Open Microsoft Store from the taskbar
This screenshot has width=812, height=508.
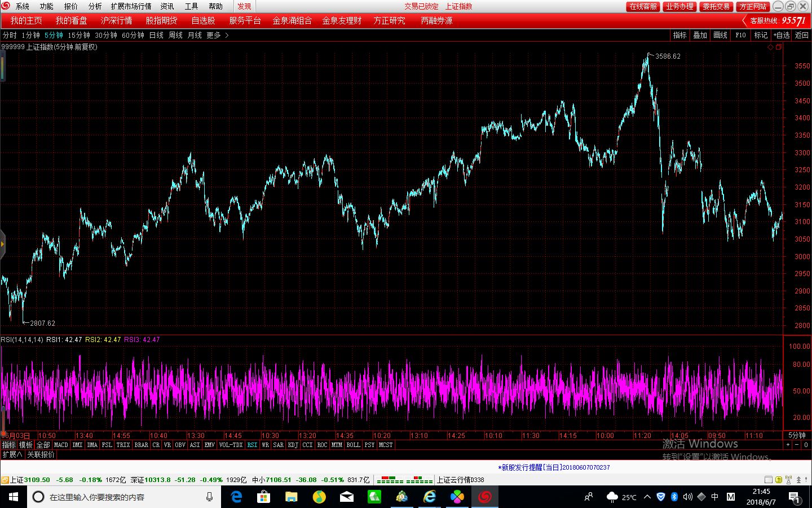[x=263, y=497]
